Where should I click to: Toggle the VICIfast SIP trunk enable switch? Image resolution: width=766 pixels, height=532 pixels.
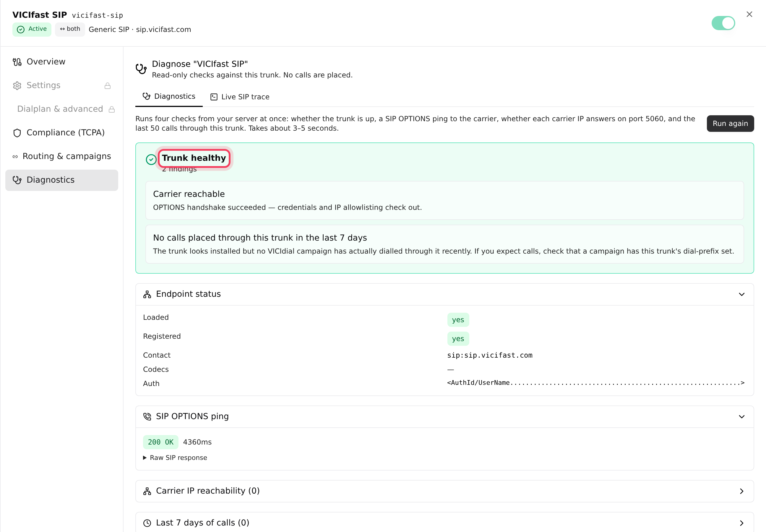pos(723,23)
